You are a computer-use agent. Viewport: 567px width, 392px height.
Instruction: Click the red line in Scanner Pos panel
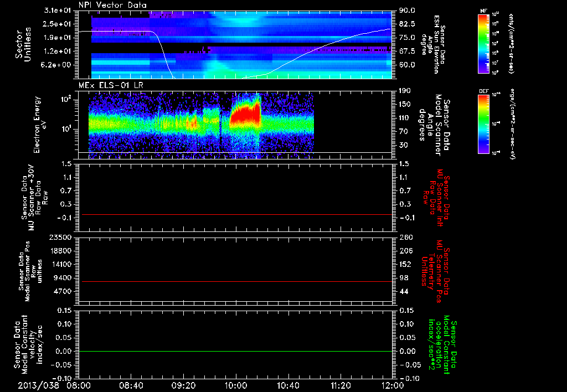point(237,281)
